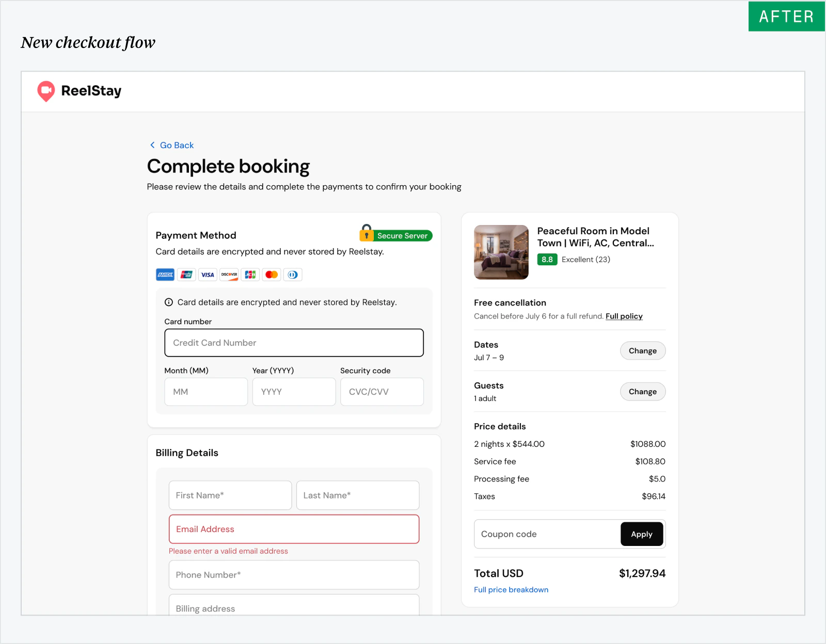This screenshot has width=826, height=644.
Task: Change the booking Dates
Action: pos(643,351)
